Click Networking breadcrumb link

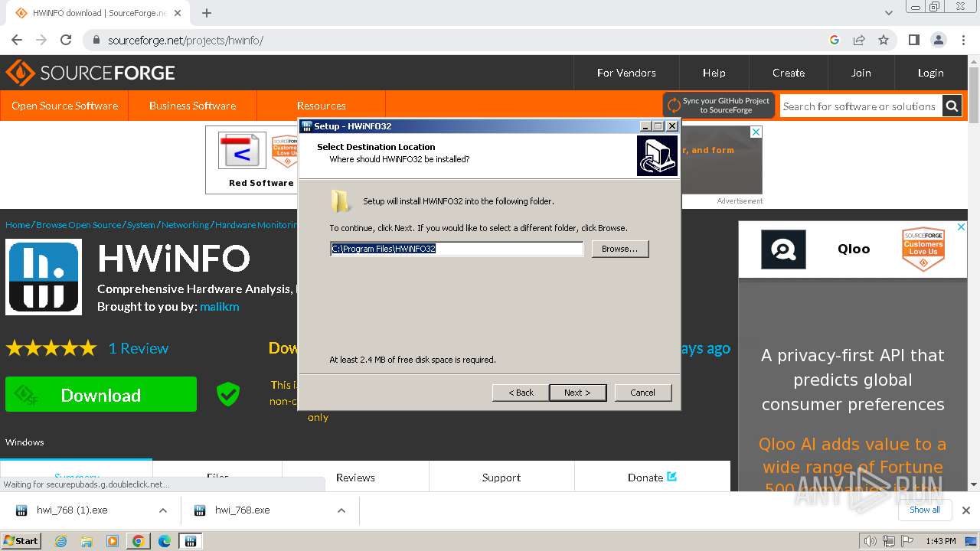(185, 225)
